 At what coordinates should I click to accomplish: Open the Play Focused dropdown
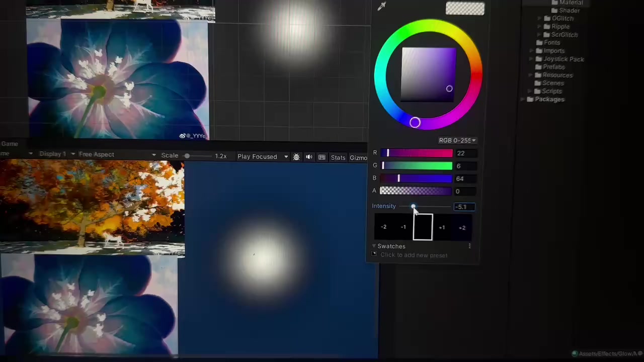262,157
